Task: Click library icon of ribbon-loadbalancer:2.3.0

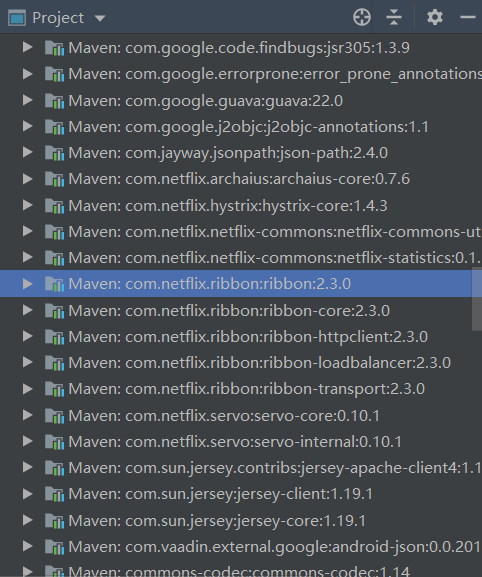Action: coord(54,363)
